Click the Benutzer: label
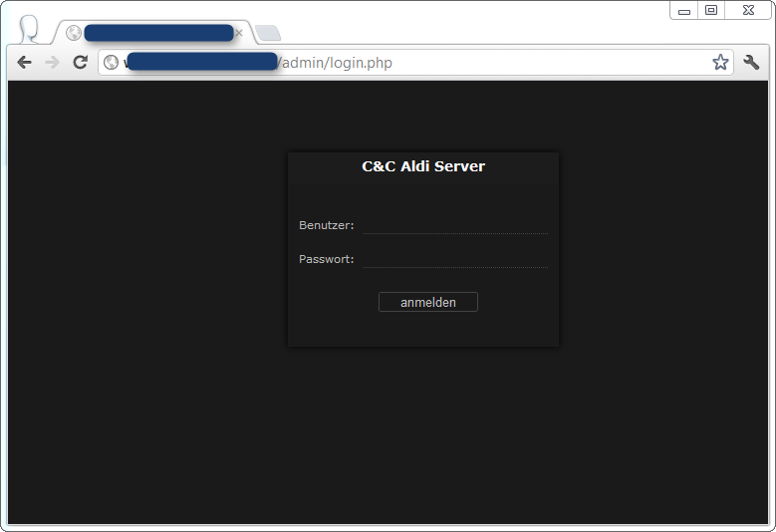 pyautogui.click(x=326, y=225)
